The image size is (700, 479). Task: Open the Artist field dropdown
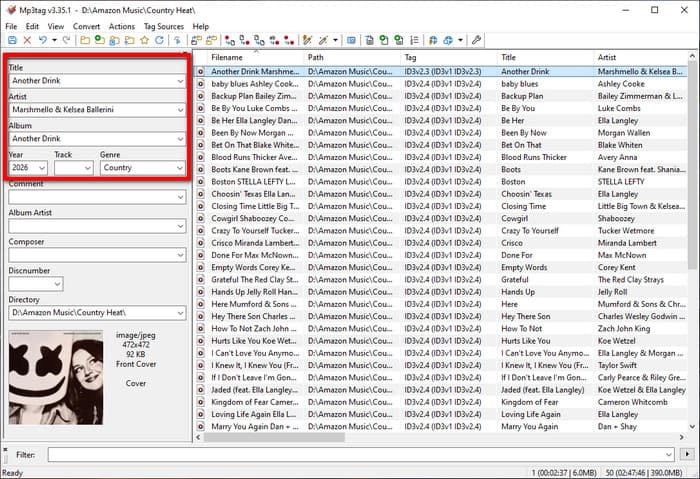pos(180,110)
